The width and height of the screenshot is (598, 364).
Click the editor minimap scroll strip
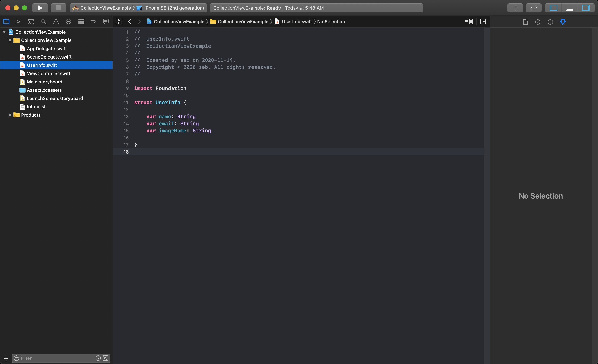pyautogui.click(x=487, y=195)
